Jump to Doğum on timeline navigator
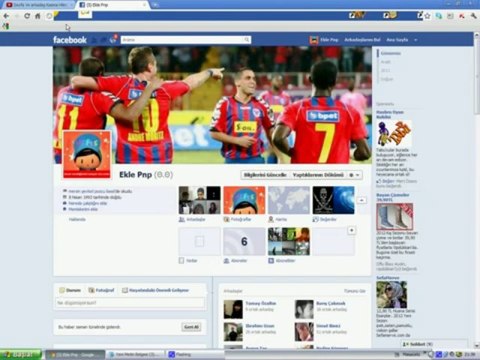Viewport: 480px width, 360px height. pos(387,79)
